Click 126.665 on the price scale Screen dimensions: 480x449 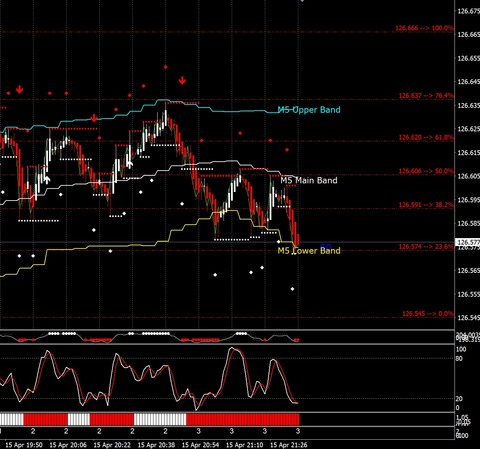[468, 34]
